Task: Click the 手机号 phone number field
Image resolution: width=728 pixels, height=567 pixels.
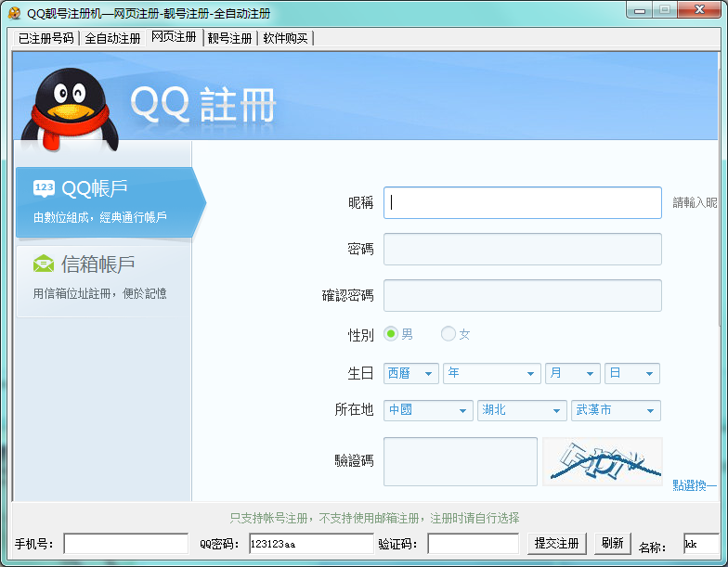Action: [126, 544]
